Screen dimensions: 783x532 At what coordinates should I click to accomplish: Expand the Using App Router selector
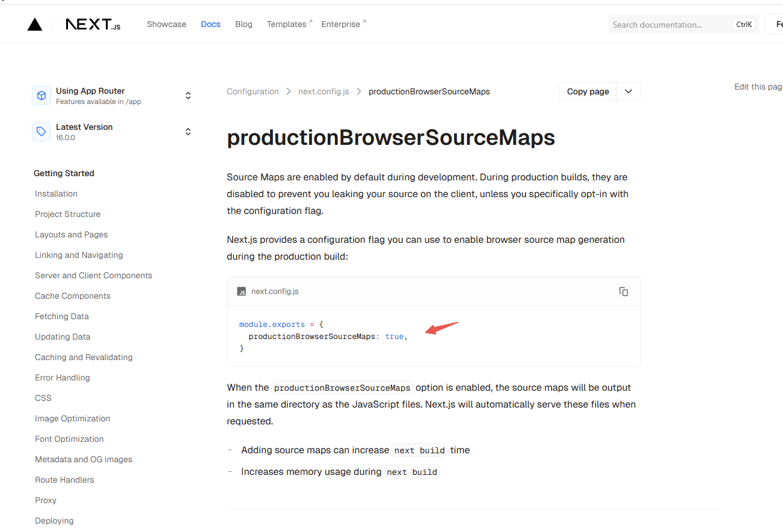click(188, 96)
